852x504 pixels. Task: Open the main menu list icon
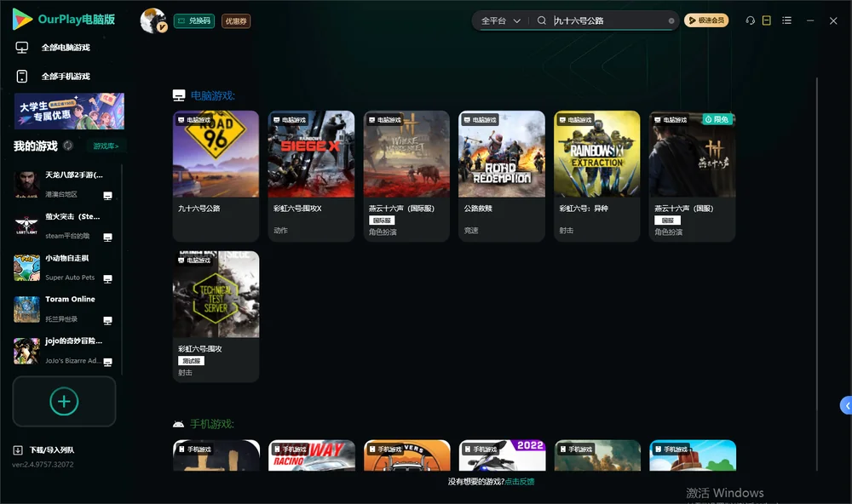(x=786, y=20)
